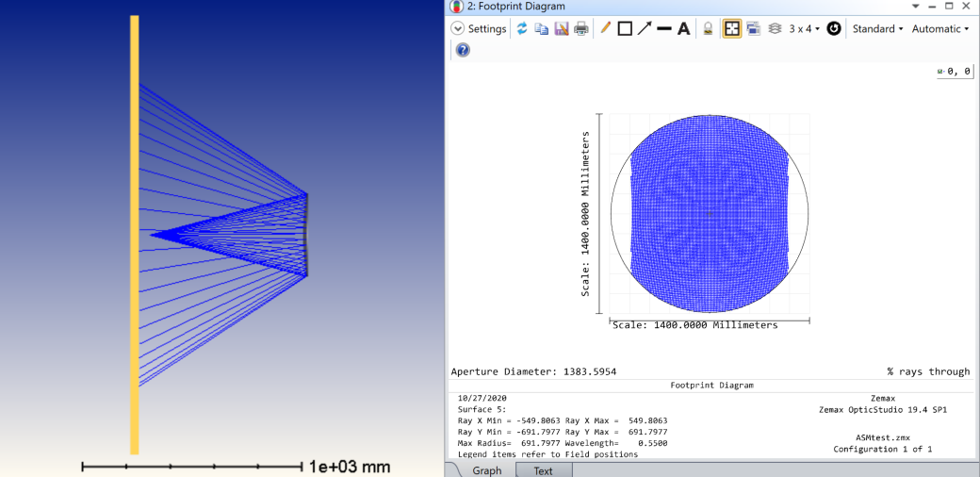Switch to the Graph tab
The height and width of the screenshot is (477, 980).
tap(487, 470)
